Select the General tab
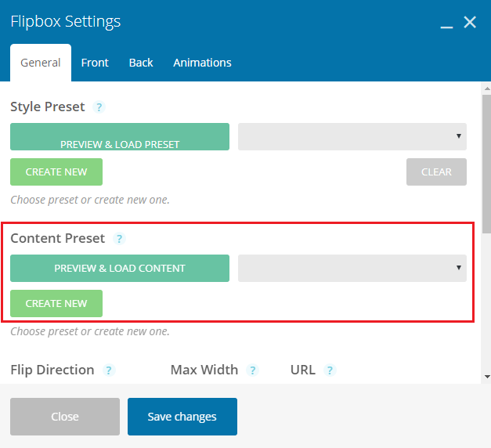 tap(41, 63)
